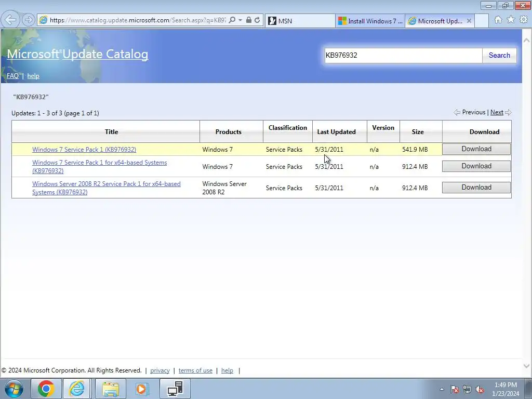Click the computer network taskbar icon

point(175,389)
